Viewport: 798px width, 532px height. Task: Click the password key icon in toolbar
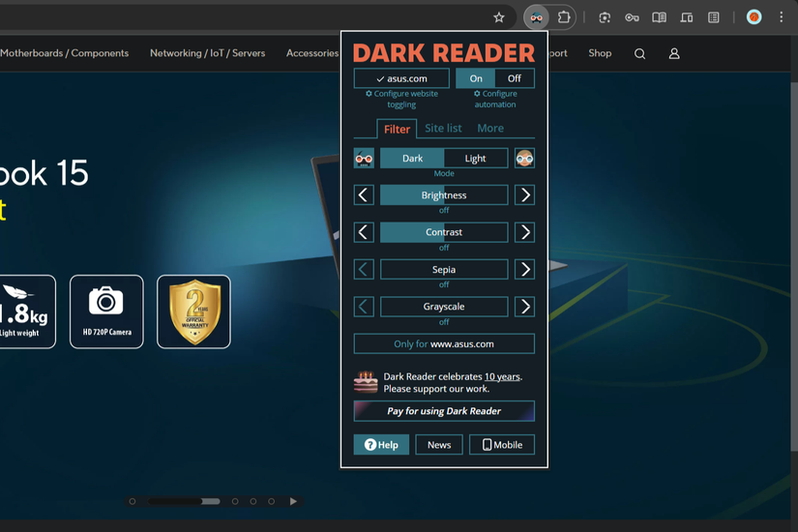click(x=632, y=17)
